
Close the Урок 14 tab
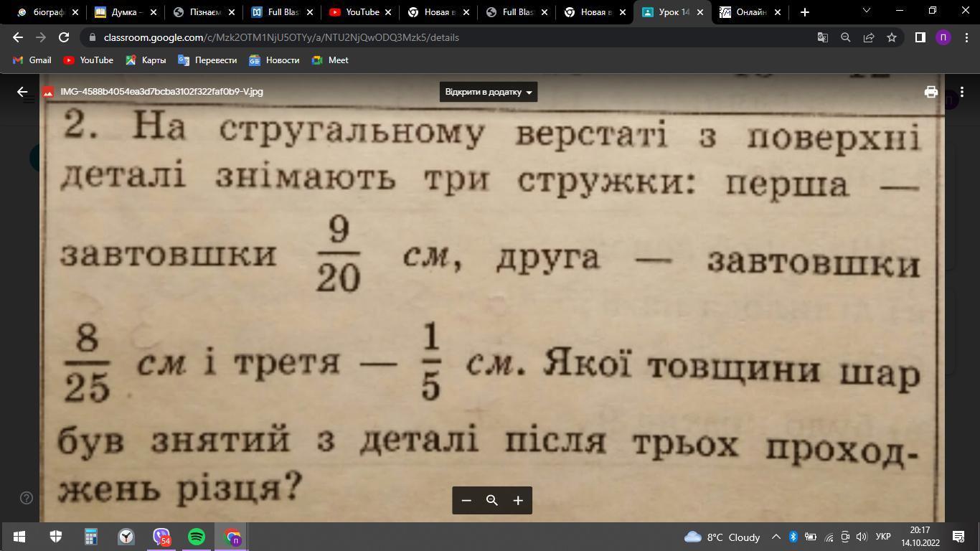coord(700,12)
